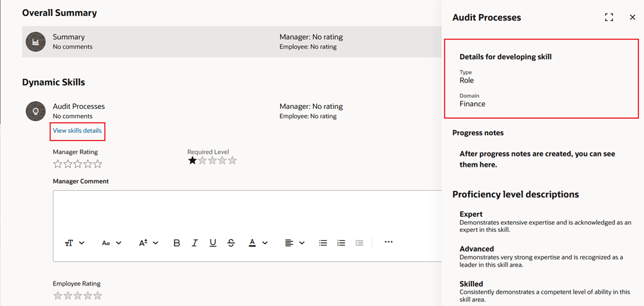Set Employee Rating to three stars

pos(78,295)
